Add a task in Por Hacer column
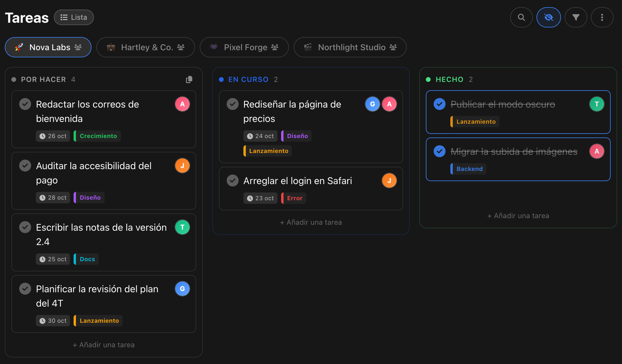The image size is (622, 364). [x=104, y=345]
